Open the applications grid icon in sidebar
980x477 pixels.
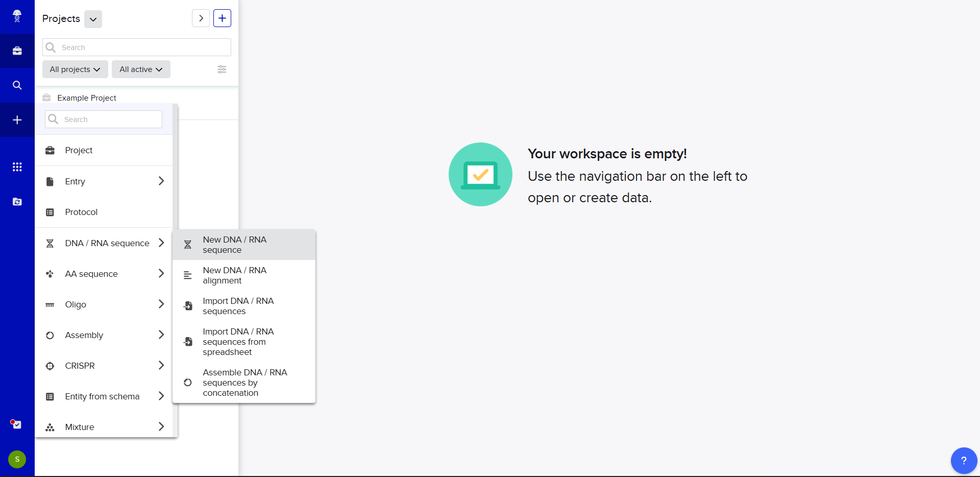(x=17, y=167)
